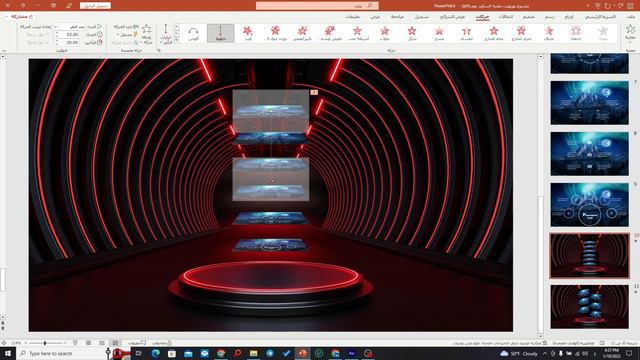
Task: Show hidden system tray icons chevron
Action: [544, 353]
